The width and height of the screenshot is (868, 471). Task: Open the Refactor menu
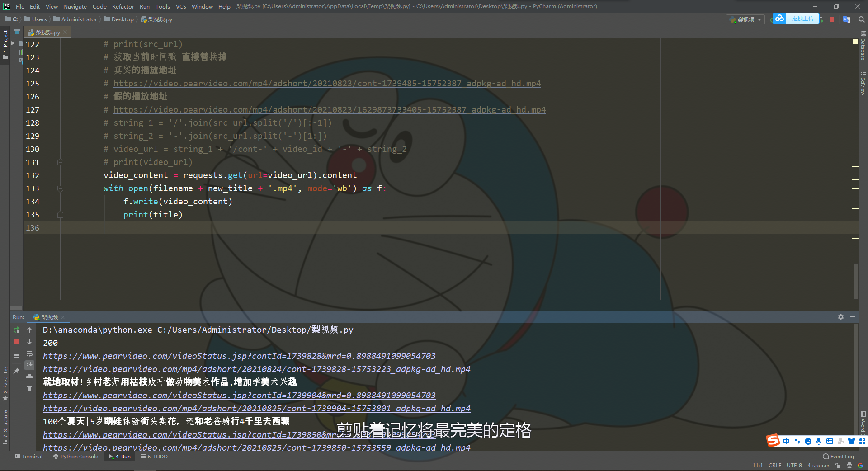tap(123, 6)
